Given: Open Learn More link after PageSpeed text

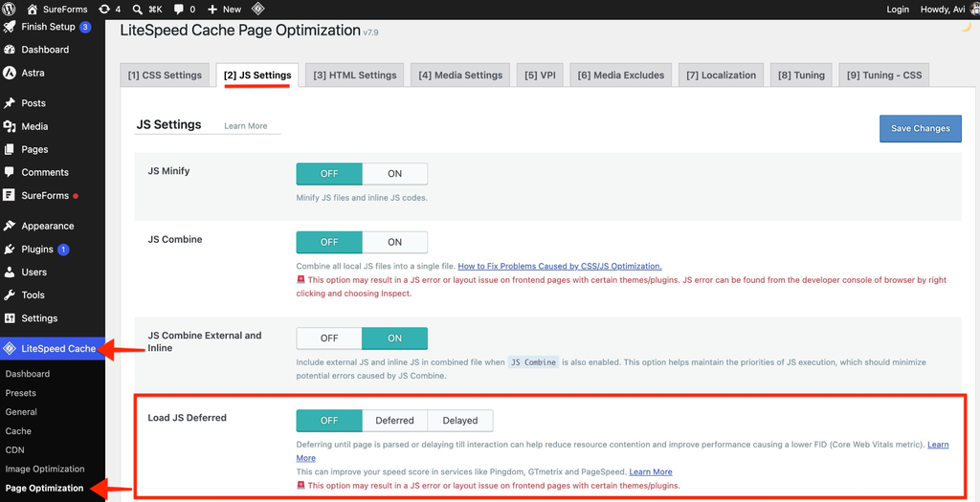Looking at the screenshot, I should tap(651, 472).
